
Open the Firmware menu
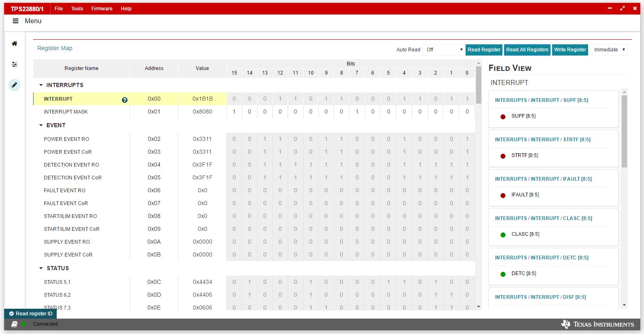(x=102, y=9)
